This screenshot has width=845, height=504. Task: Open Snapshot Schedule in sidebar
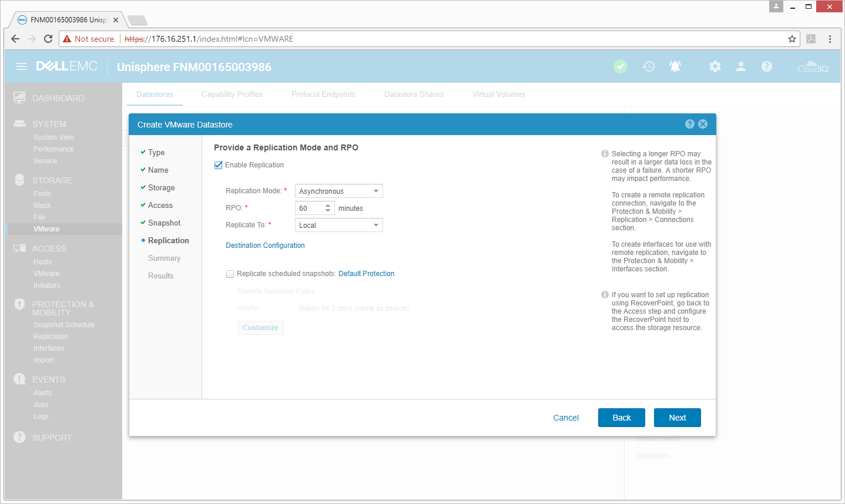(63, 325)
